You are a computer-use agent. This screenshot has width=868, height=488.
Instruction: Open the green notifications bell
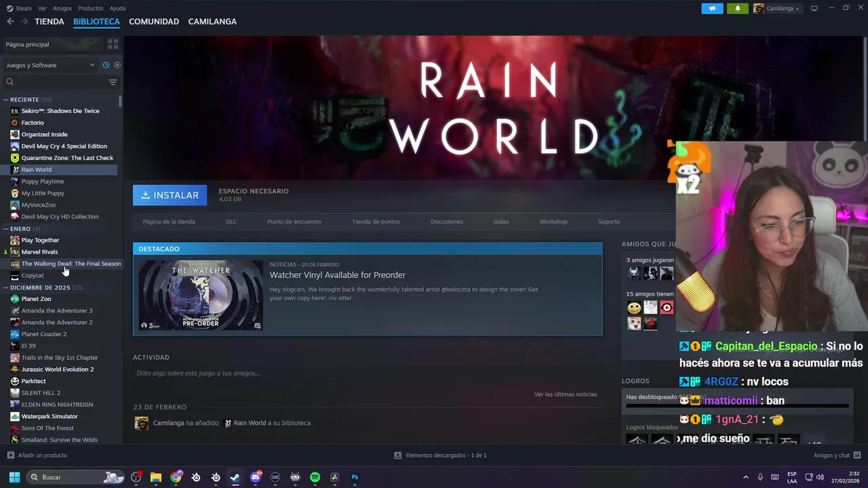point(738,8)
